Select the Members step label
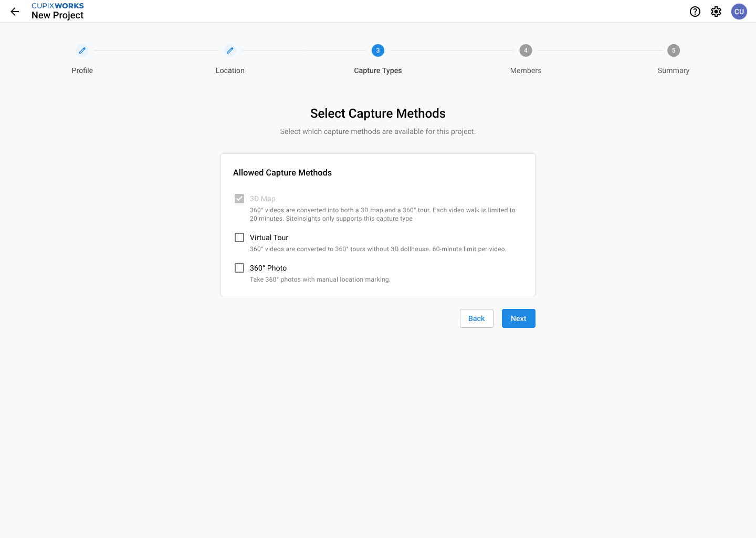 (526, 70)
